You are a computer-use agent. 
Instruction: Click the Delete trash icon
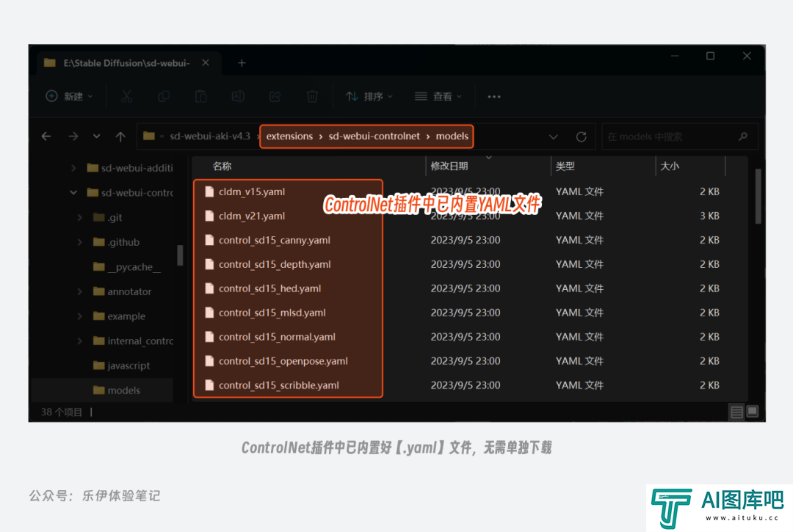pyautogui.click(x=312, y=97)
